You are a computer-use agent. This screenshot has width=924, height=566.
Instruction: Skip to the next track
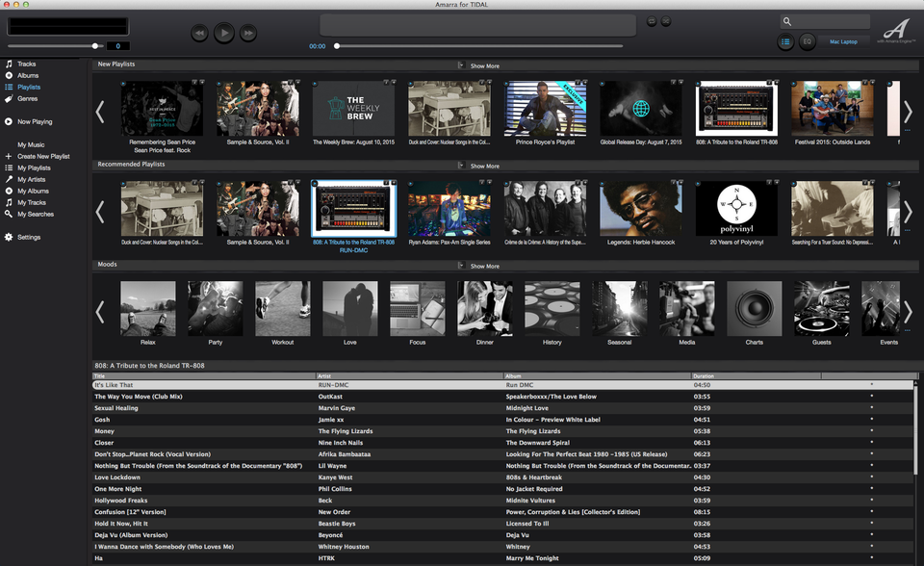248,34
